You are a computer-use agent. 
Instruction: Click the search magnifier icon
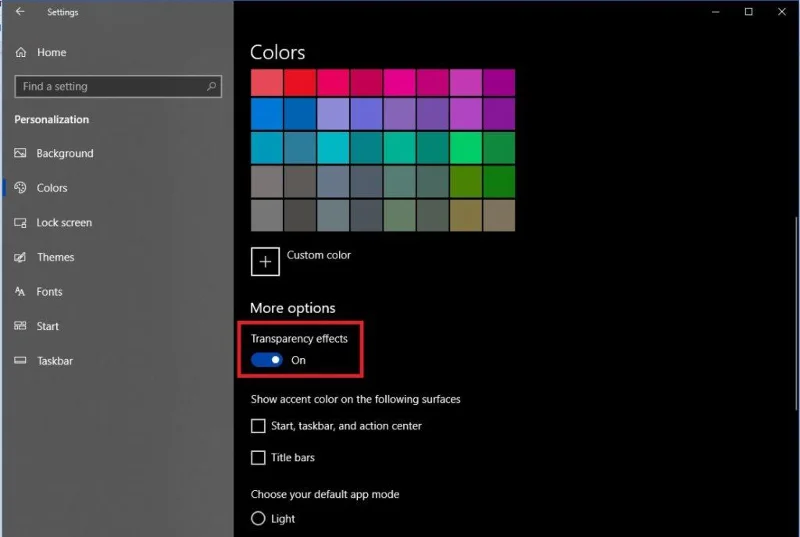[x=211, y=86]
